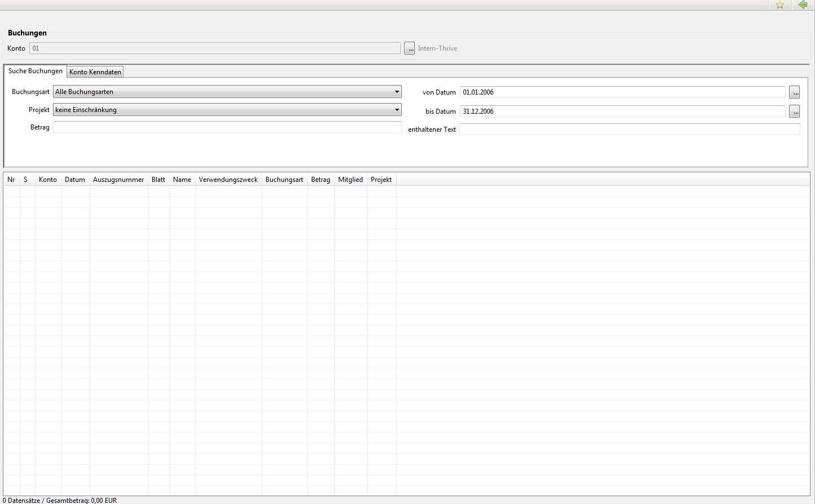Switch to Konto Kenndaten tab
Image resolution: width=815 pixels, height=504 pixels.
[95, 72]
